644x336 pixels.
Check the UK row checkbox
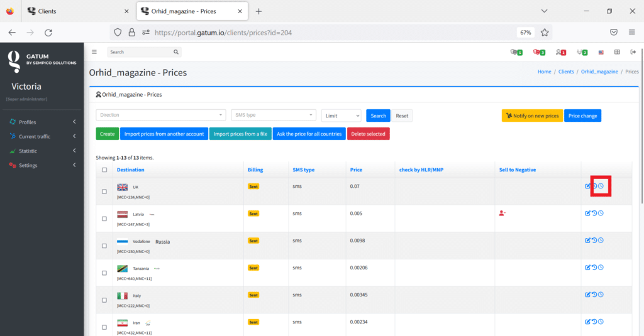click(104, 192)
